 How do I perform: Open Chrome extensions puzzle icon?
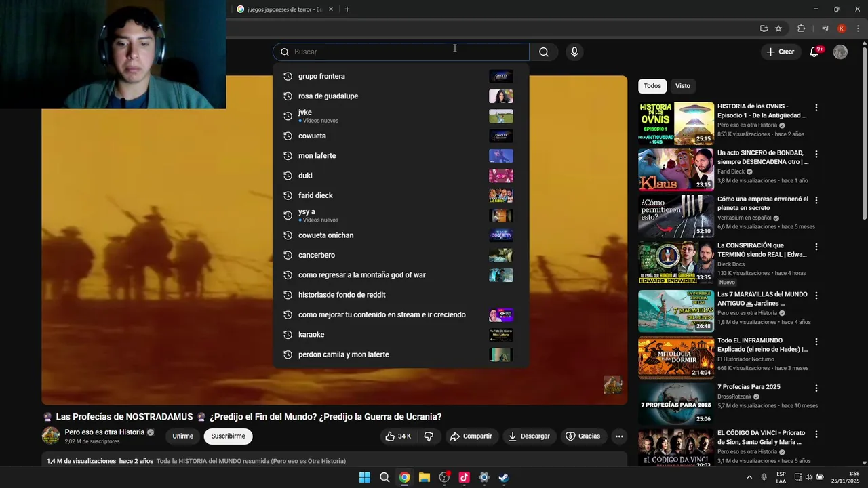pyautogui.click(x=801, y=28)
